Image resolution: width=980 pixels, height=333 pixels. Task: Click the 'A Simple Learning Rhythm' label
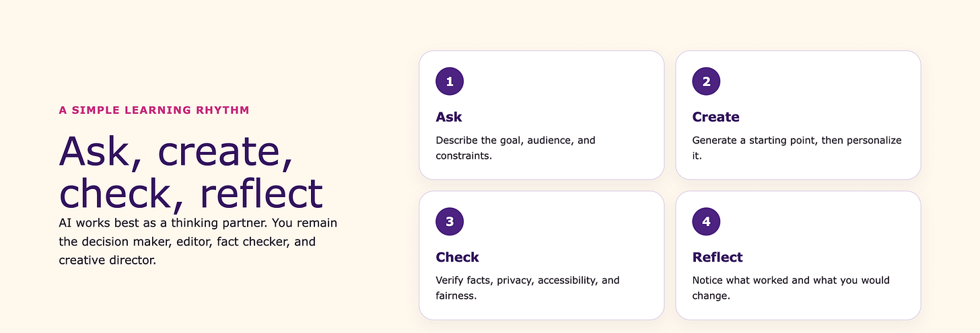coord(154,110)
